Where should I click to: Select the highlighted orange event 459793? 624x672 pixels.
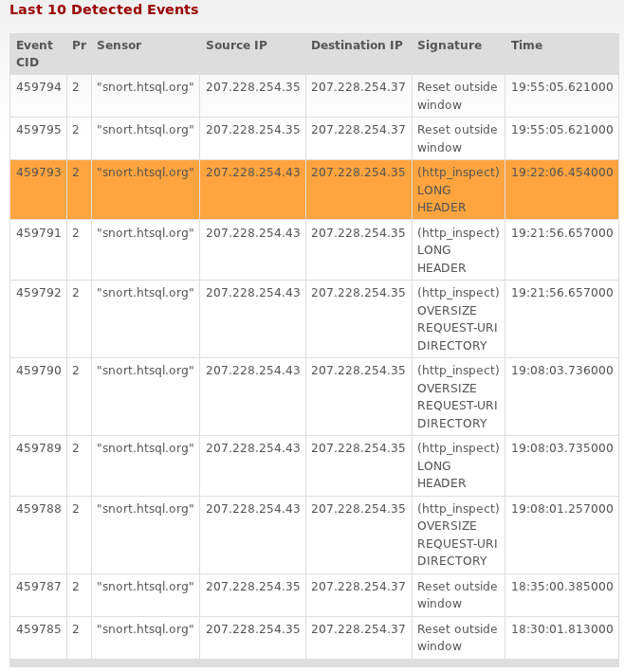pos(314,190)
